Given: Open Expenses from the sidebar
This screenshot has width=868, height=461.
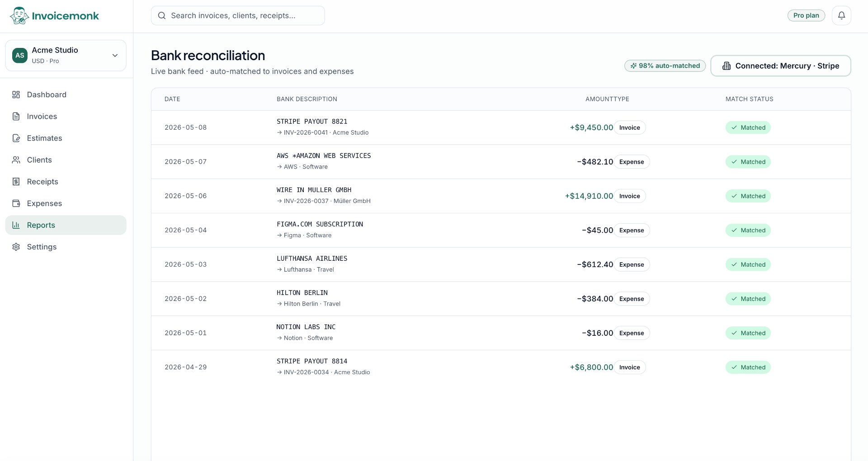Looking at the screenshot, I should tap(66, 203).
